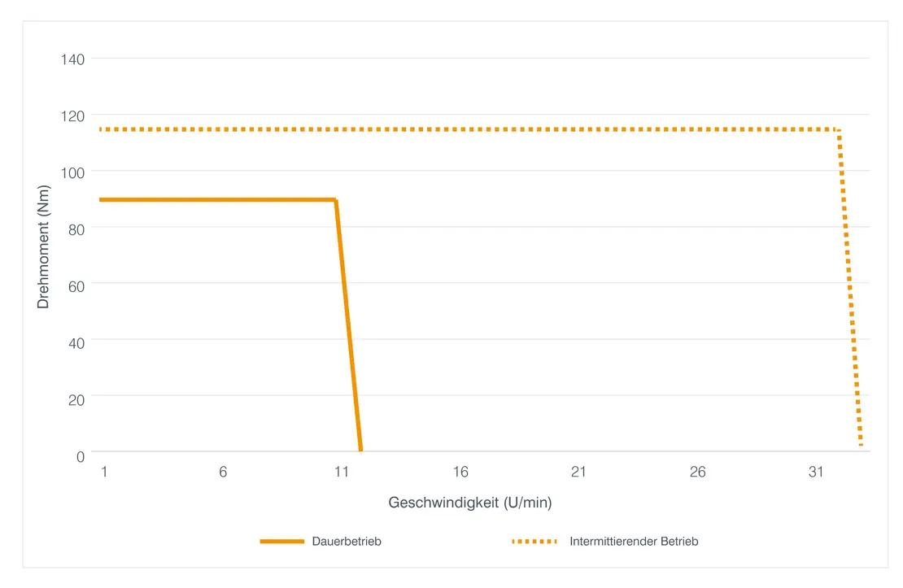This screenshot has width=903, height=588.
Task: Click the 60 y-axis tick label
Action: pos(76,285)
